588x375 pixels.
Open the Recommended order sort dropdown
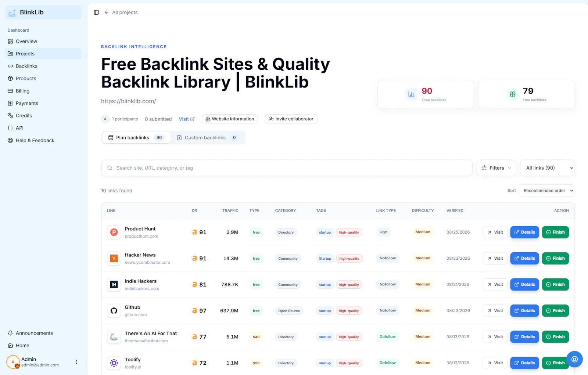click(547, 191)
